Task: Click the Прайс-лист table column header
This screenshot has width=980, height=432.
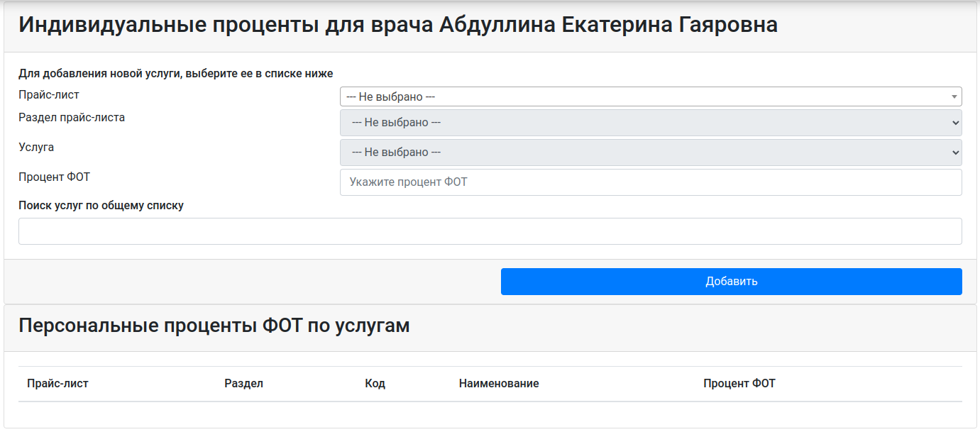Action: point(57,384)
